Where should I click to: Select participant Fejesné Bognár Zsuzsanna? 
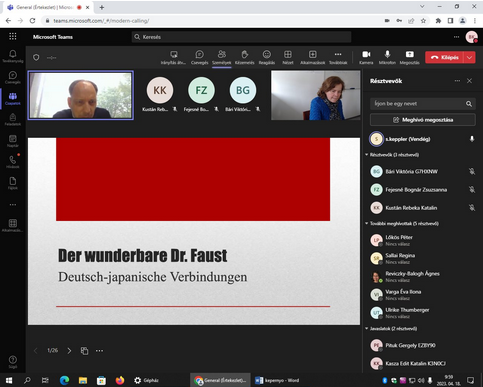423,190
